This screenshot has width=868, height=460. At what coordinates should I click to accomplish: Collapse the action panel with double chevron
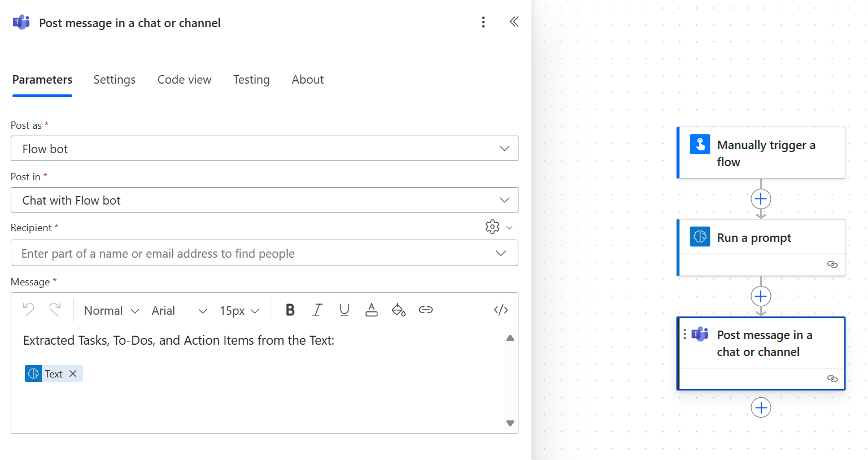pos(513,21)
